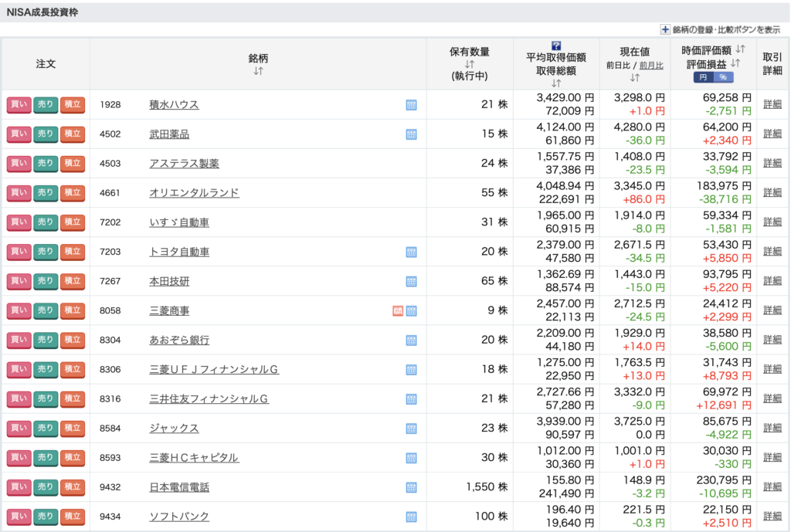Click 売り button for 三菱商事
Image resolution: width=791 pixels, height=532 pixels.
tap(46, 310)
